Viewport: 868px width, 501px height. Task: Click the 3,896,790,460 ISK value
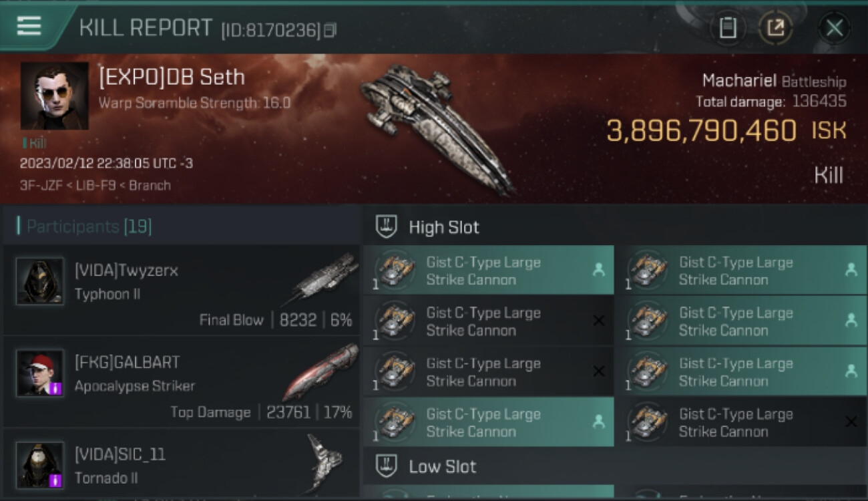click(x=701, y=131)
